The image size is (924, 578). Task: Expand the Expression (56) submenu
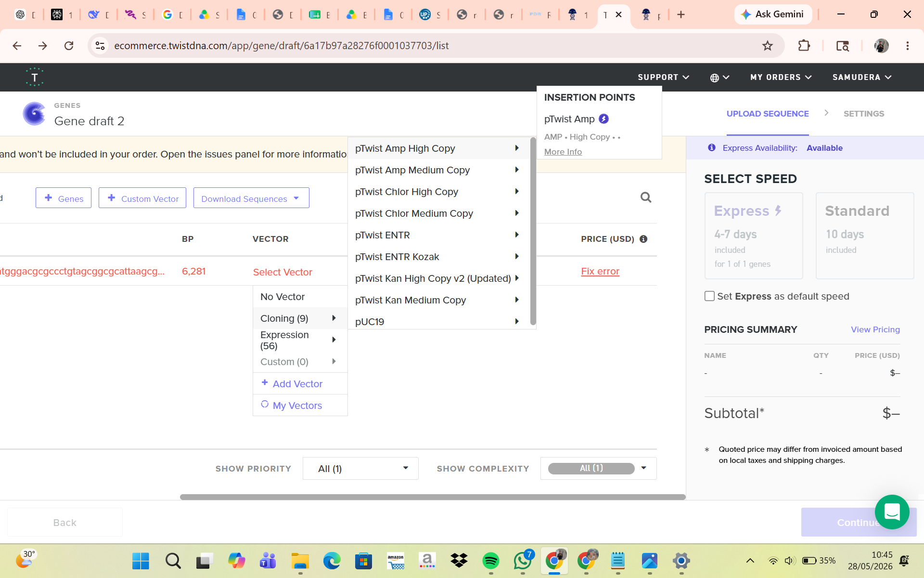pyautogui.click(x=300, y=340)
